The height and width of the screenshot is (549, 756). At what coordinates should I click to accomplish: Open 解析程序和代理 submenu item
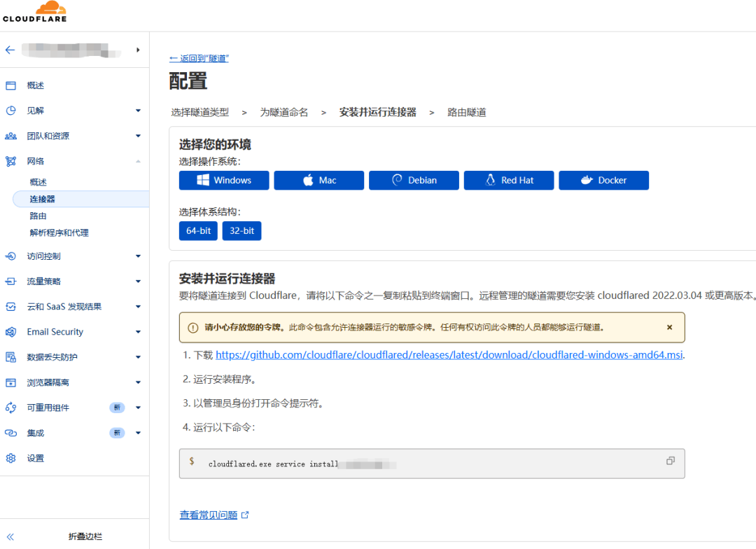pos(59,232)
